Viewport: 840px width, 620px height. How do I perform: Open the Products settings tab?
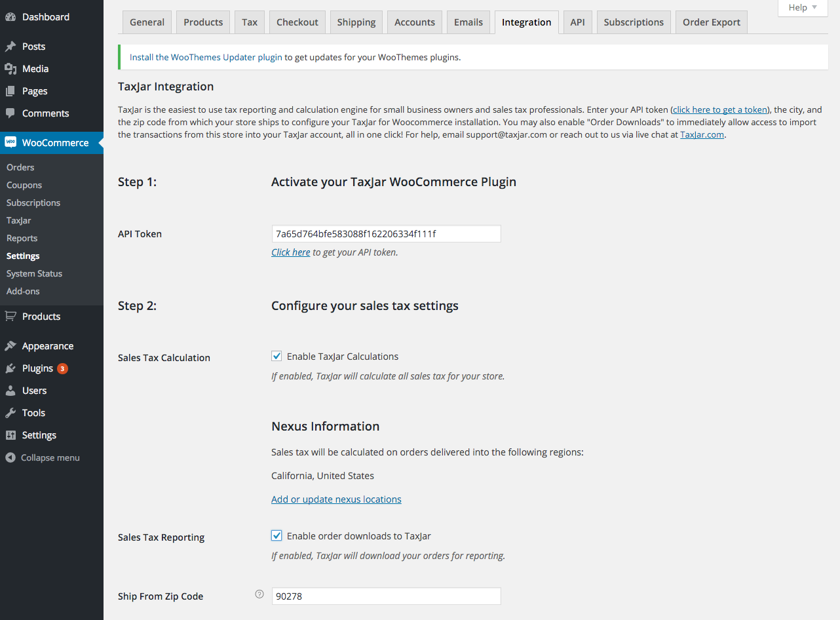[x=203, y=22]
